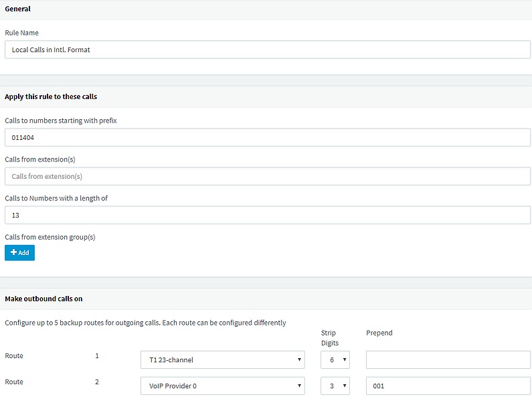Click the plus Add extension group button
The image size is (532, 397).
(x=19, y=253)
